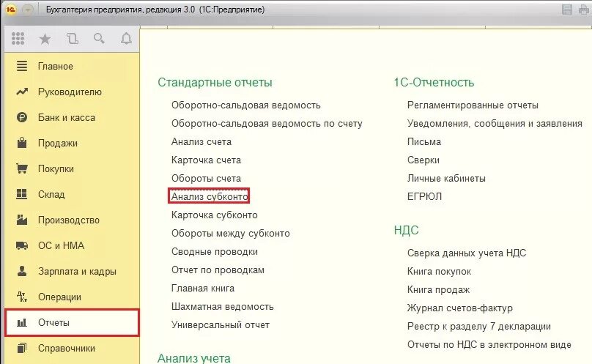
Task: Open the Справочники section label
Action: point(67,349)
